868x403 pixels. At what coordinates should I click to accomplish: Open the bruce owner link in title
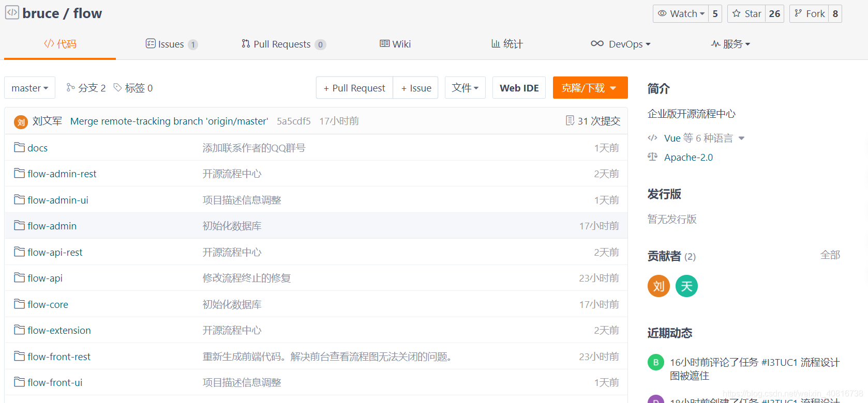point(41,13)
